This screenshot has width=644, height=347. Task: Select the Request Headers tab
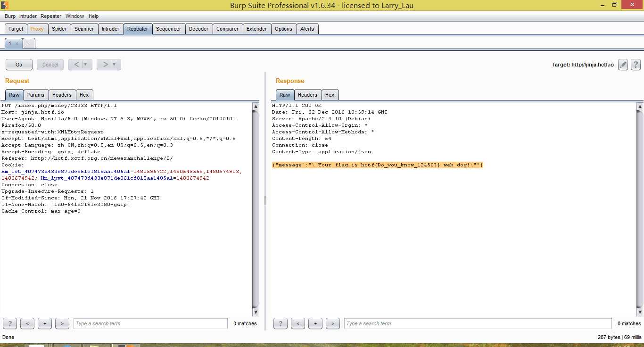[62, 95]
